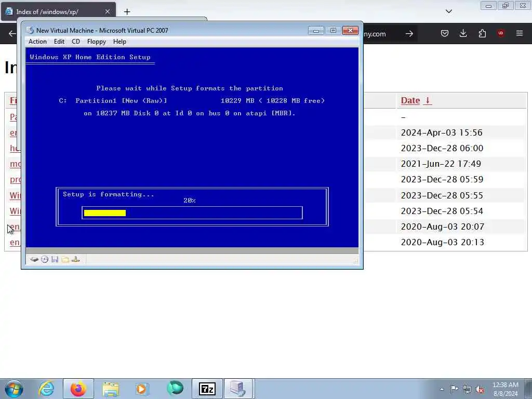
Task: Open Windows Explorer from the taskbar
Action: point(111,389)
